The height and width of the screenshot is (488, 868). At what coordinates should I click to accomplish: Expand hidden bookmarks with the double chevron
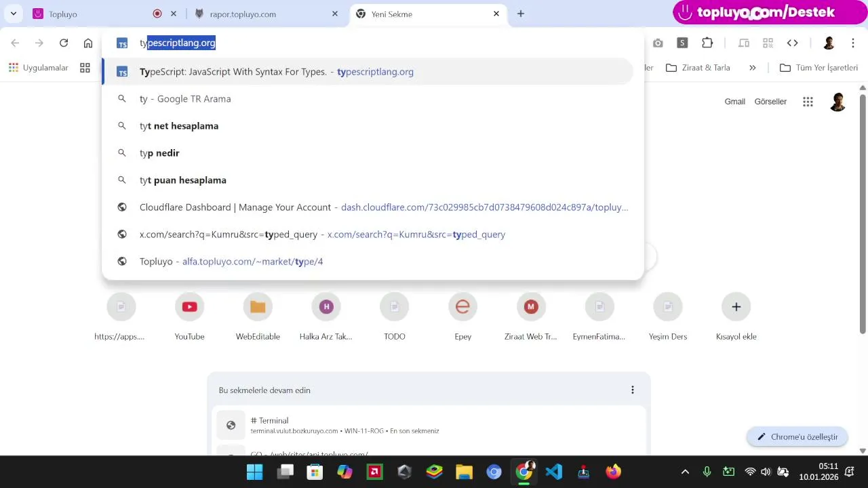point(753,68)
